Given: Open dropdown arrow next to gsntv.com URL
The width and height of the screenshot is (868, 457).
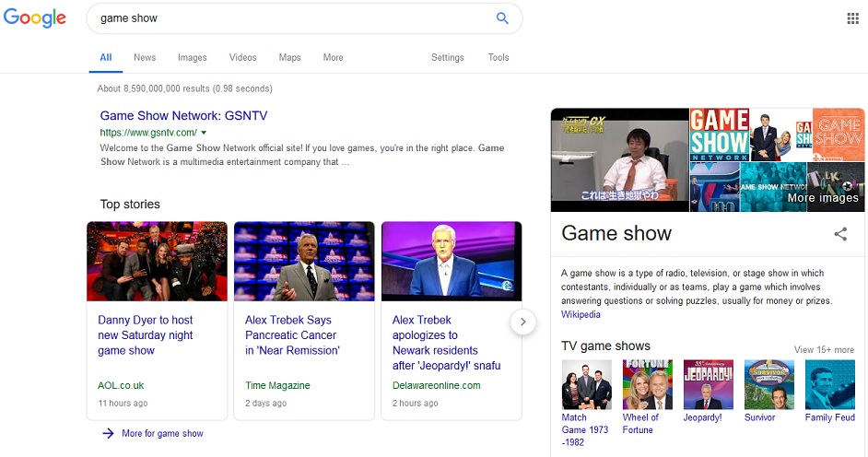Looking at the screenshot, I should tap(204, 133).
